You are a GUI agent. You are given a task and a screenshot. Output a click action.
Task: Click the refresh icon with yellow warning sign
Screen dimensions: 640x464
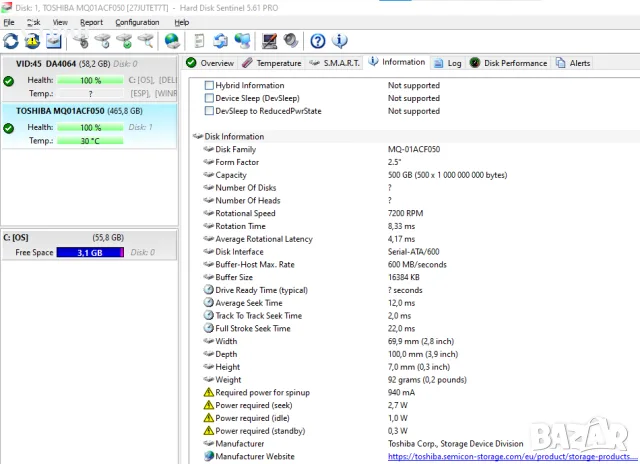point(32,41)
